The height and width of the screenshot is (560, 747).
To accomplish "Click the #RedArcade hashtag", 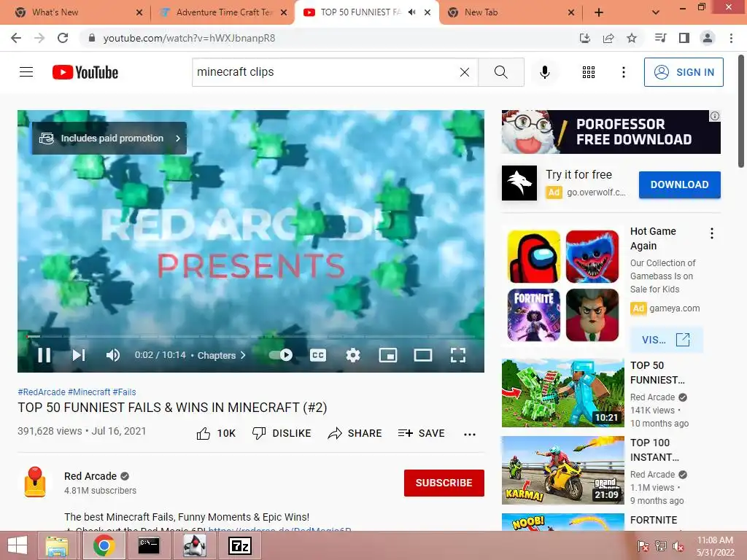I will [42, 392].
